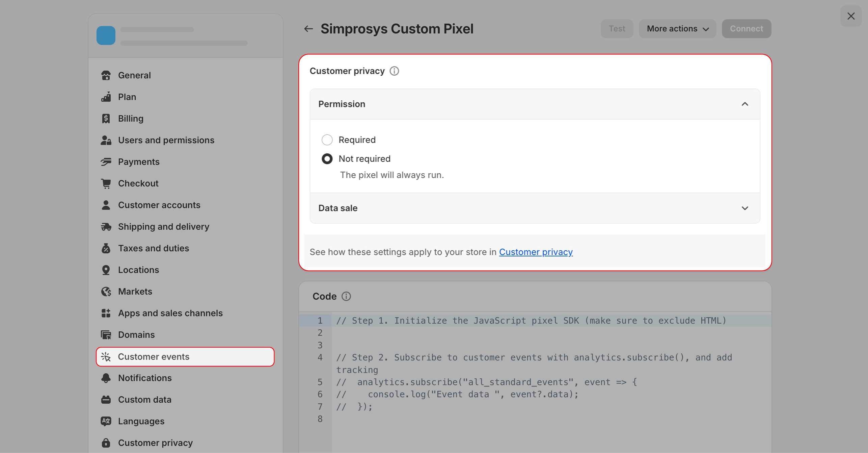Screen dimensions: 868x453
Task: Open Customer accounts menu item
Action: click(x=185, y=205)
